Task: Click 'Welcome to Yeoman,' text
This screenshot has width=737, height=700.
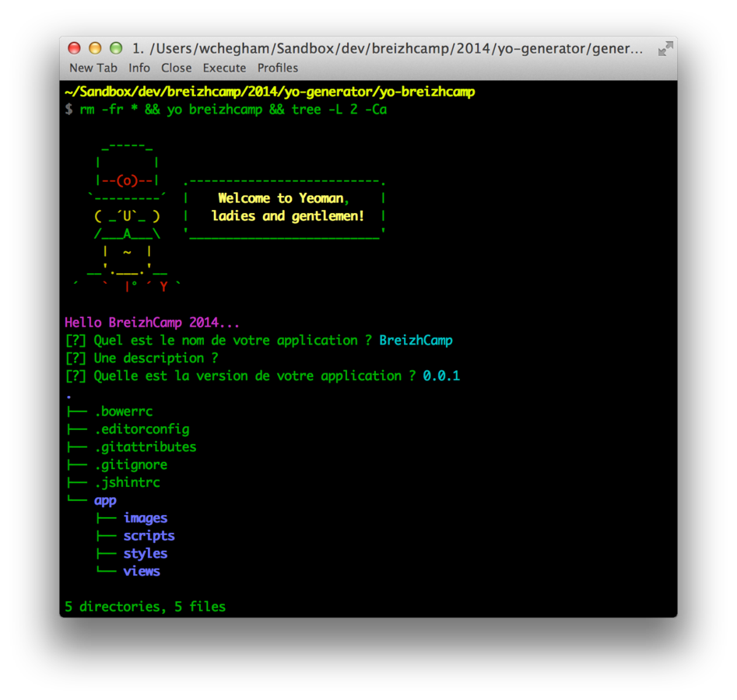Action: (283, 198)
